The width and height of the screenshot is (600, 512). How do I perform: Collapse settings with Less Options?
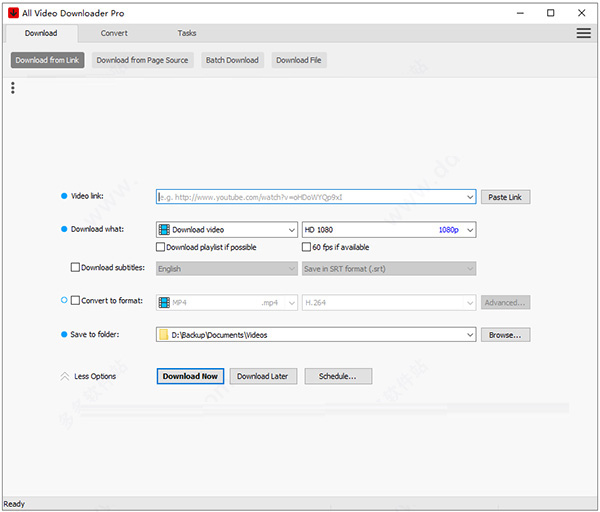[x=95, y=376]
